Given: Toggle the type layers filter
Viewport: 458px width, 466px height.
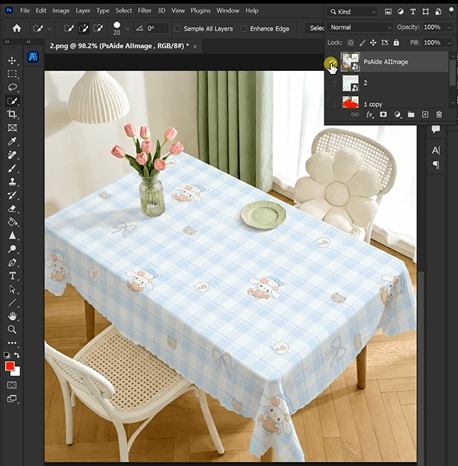Looking at the screenshot, I should [413, 12].
